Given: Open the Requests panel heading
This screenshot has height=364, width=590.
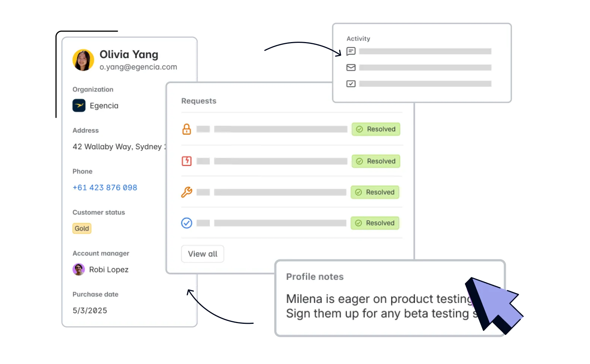Looking at the screenshot, I should click(x=199, y=101).
